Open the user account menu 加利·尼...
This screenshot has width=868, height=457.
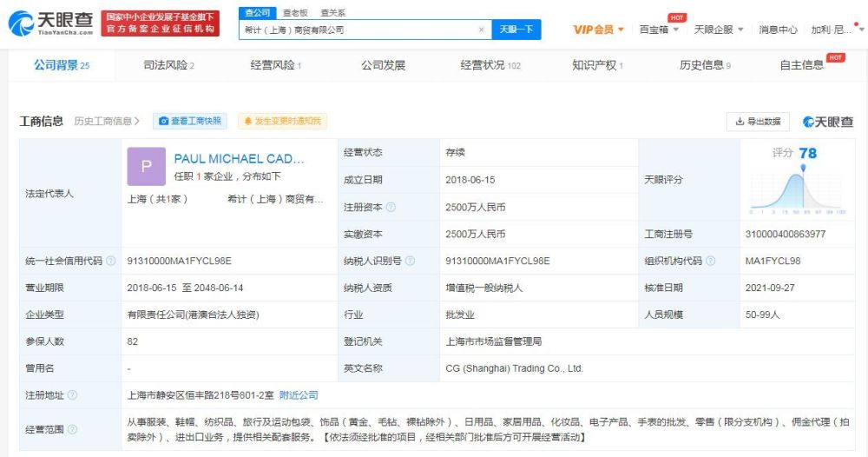[836, 30]
